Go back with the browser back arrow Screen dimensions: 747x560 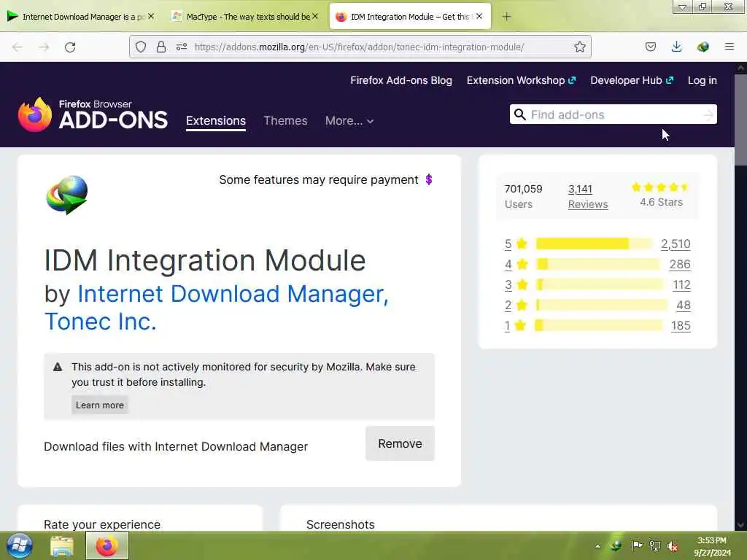click(x=18, y=47)
